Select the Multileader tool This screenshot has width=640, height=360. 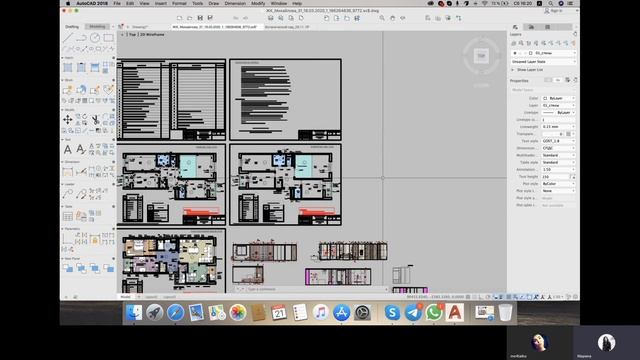click(x=68, y=194)
